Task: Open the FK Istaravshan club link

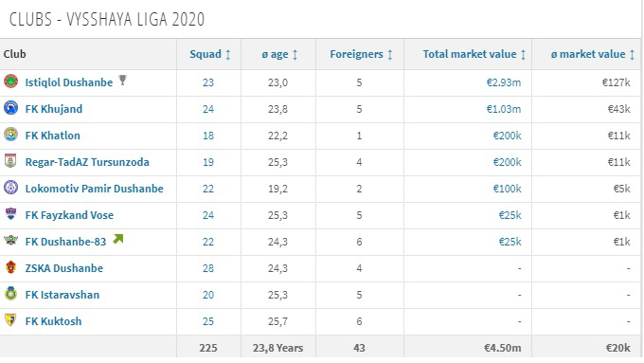Action: (63, 295)
